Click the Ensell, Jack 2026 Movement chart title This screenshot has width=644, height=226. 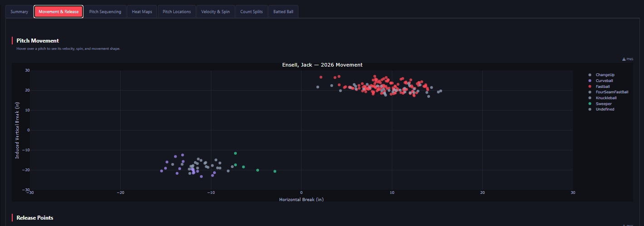tap(322, 65)
